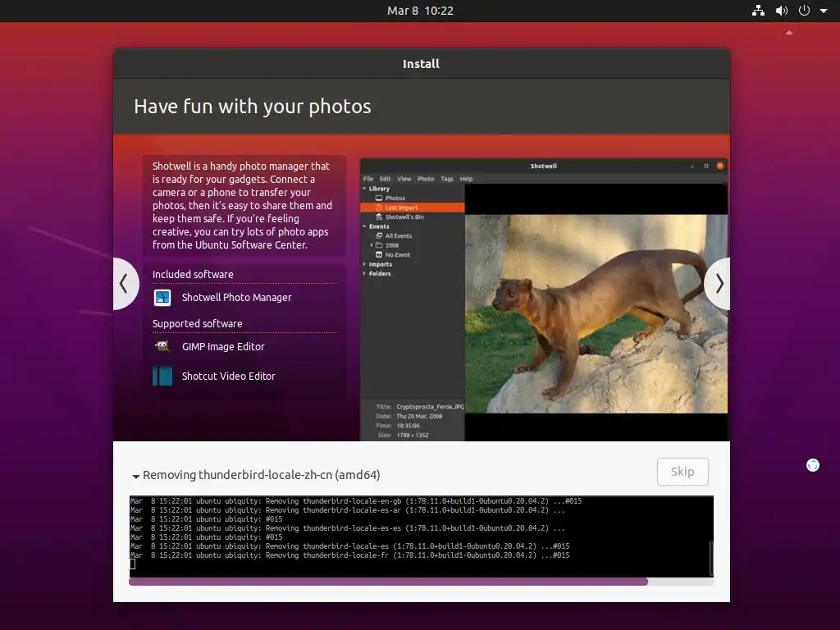
Task: Close the Shotwell window orange button
Action: click(x=720, y=166)
